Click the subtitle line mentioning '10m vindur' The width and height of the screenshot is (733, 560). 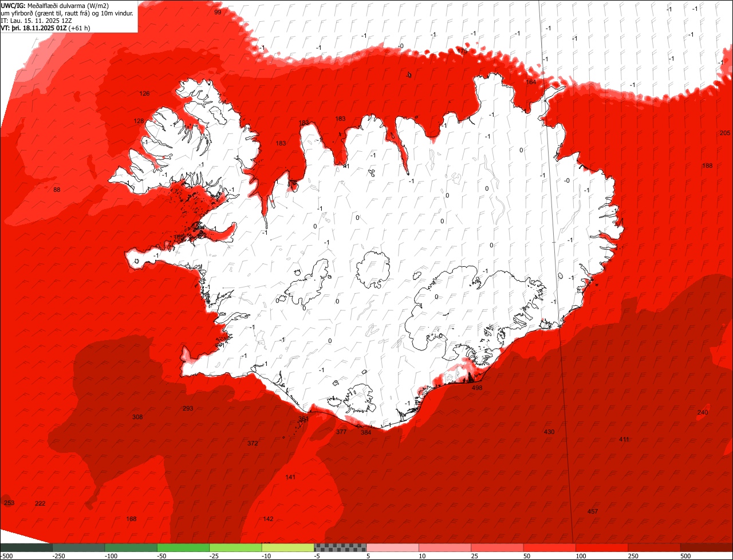pyautogui.click(x=67, y=13)
